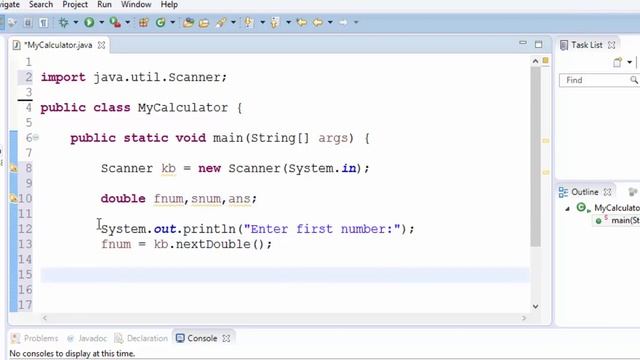Close the Console view
Image resolution: width=640 pixels, height=360 pixels.
pyautogui.click(x=227, y=338)
